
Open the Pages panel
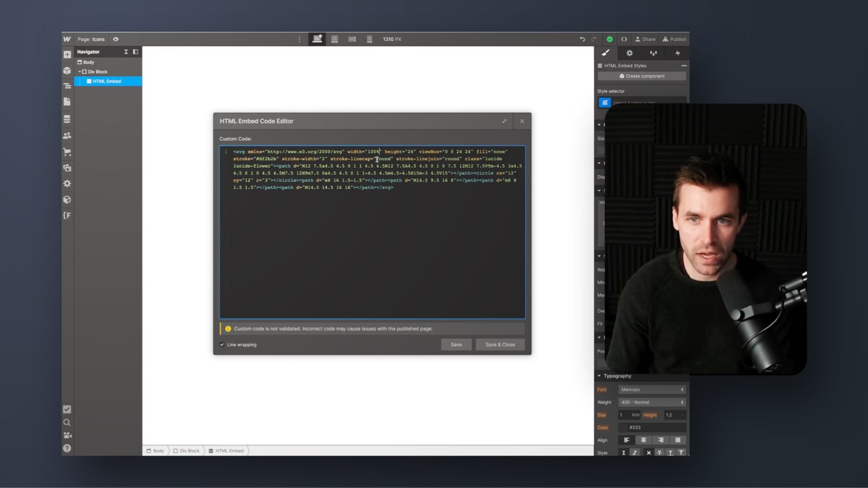[67, 102]
